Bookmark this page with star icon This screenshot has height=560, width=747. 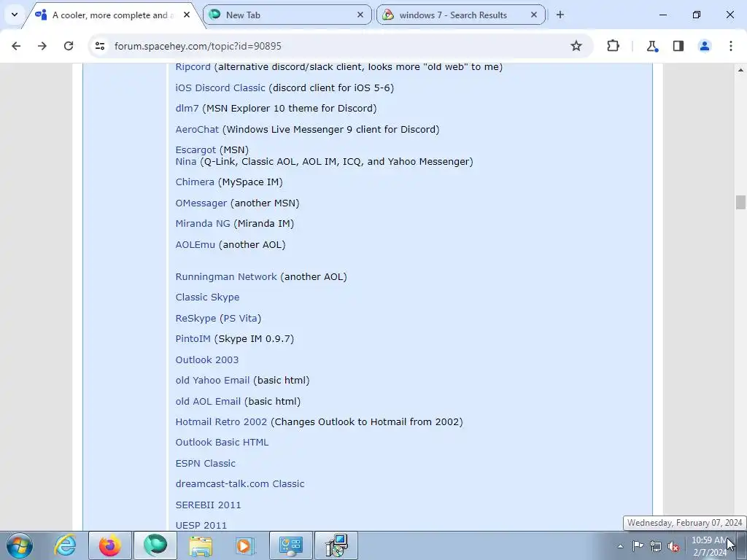click(576, 46)
